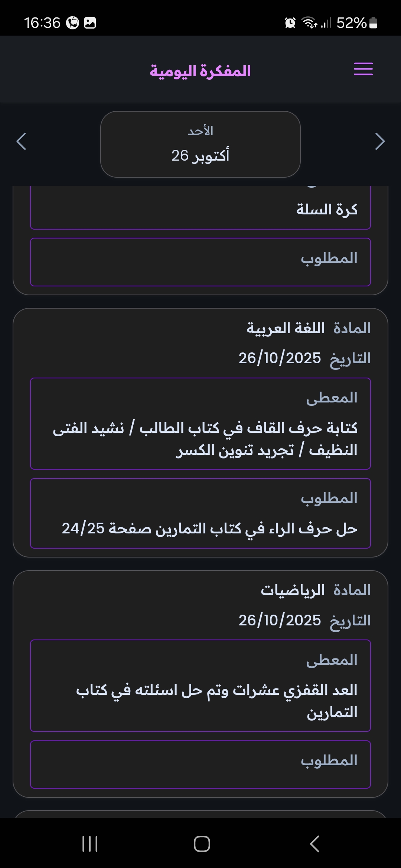This screenshot has width=401, height=868.
Task: Tap the Wi-Fi icon in status bar
Action: tap(309, 23)
